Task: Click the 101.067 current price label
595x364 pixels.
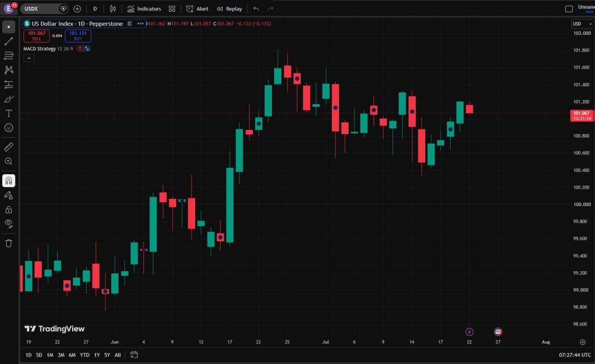Action: tap(582, 116)
